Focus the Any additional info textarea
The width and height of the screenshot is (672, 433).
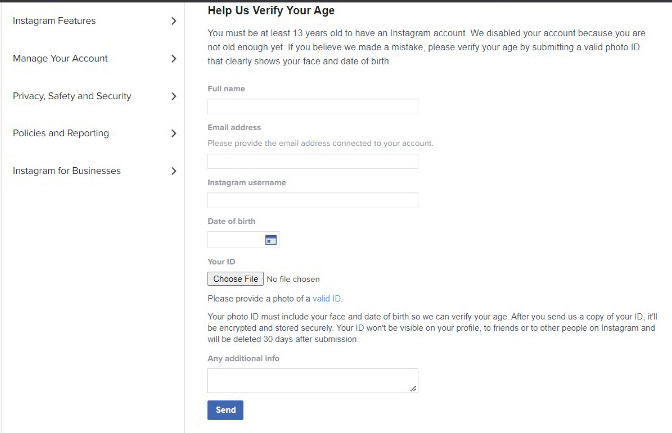[x=313, y=380]
